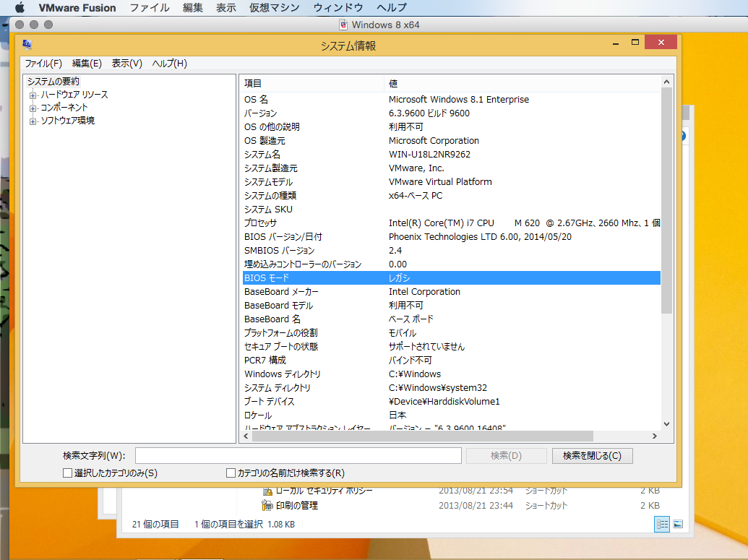Minimize the System Information window
The width and height of the screenshot is (748, 560).
(616, 43)
